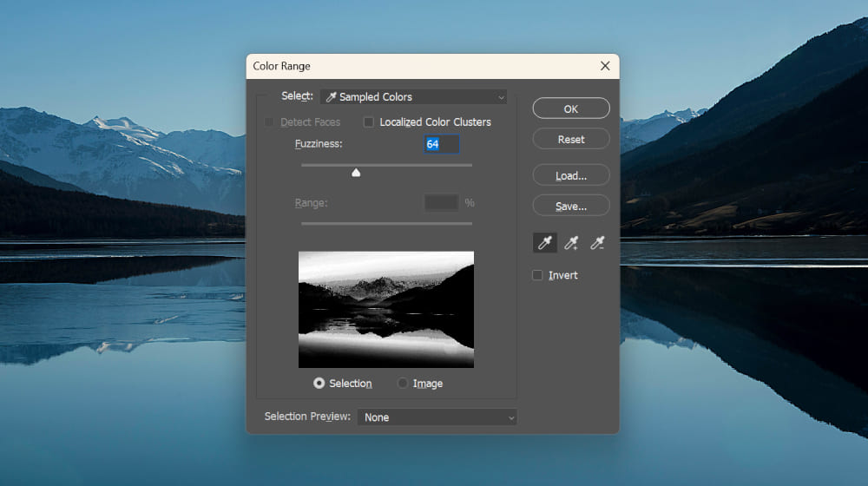This screenshot has height=486, width=868.
Task: Click the Range percentage field
Action: pos(441,202)
